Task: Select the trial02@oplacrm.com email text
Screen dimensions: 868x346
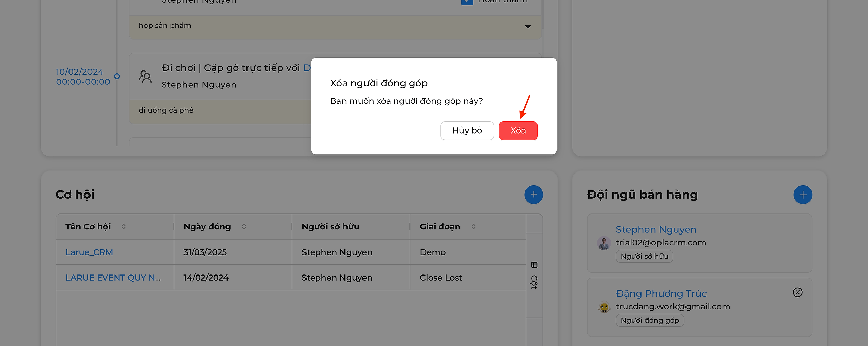Action: point(660,243)
